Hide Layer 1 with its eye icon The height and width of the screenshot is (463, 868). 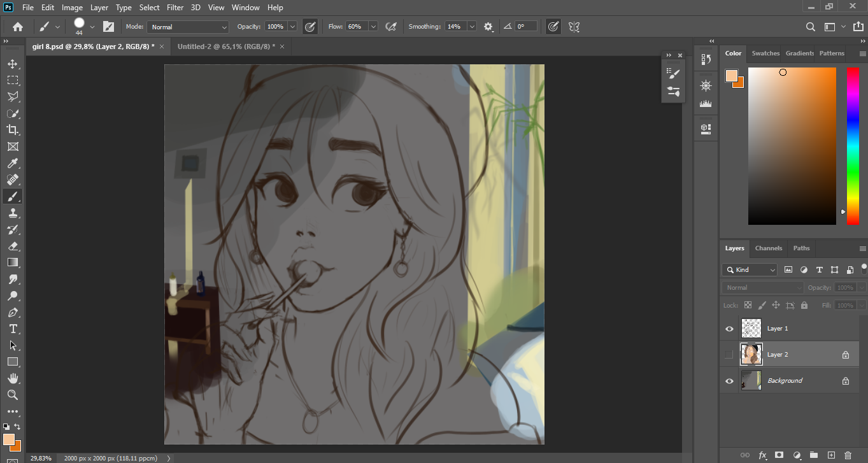click(x=730, y=329)
